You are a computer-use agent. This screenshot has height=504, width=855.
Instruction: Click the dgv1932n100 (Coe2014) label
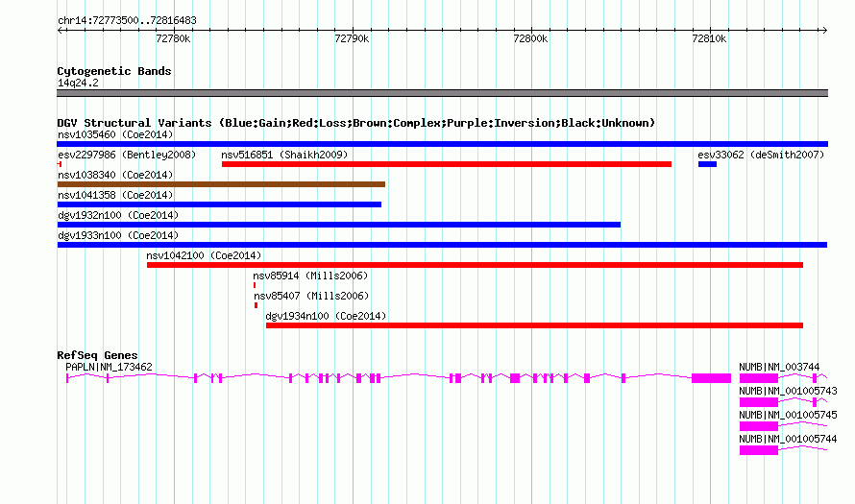tap(118, 215)
